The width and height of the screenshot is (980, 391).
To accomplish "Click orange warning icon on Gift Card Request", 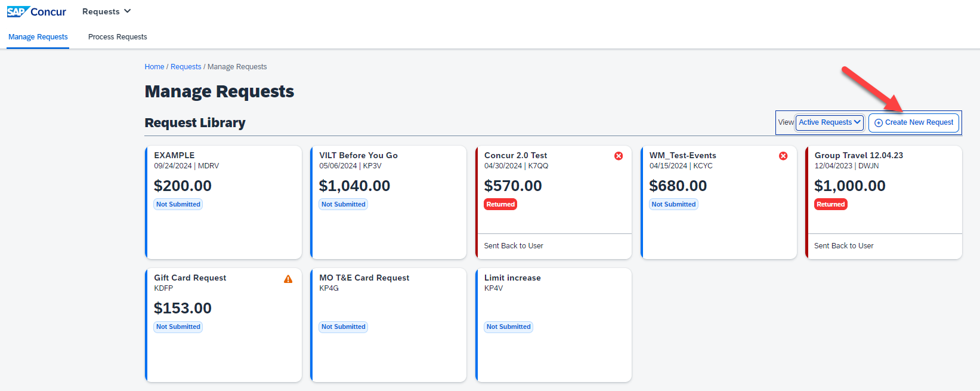I will tap(288, 279).
